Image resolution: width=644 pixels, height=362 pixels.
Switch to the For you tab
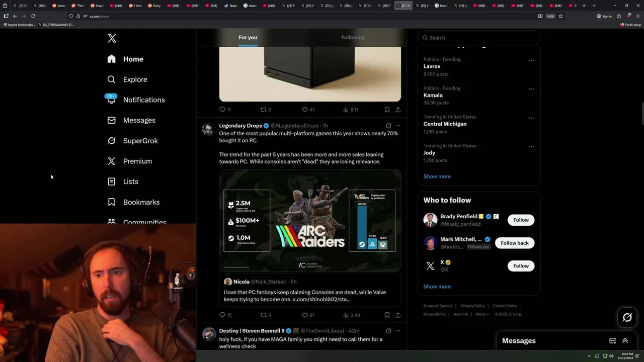pos(248,37)
